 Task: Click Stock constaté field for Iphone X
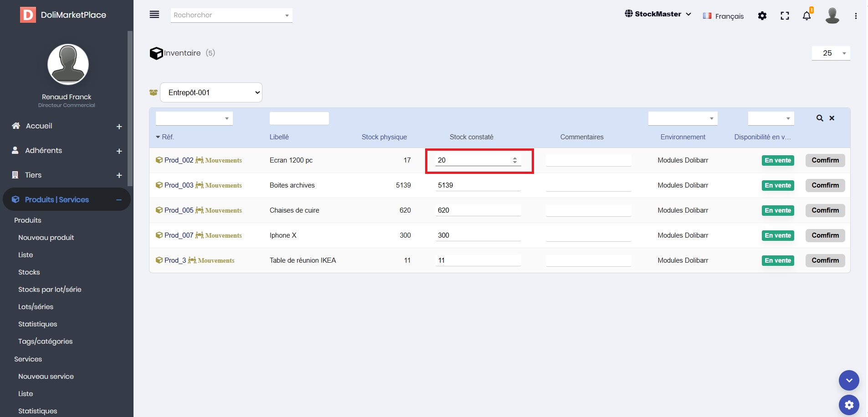tap(478, 235)
